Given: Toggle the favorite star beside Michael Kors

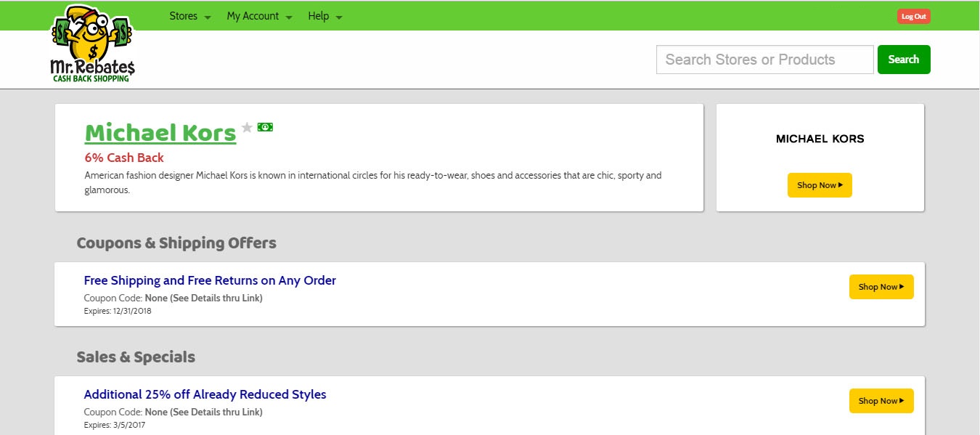Looking at the screenshot, I should click(x=247, y=128).
